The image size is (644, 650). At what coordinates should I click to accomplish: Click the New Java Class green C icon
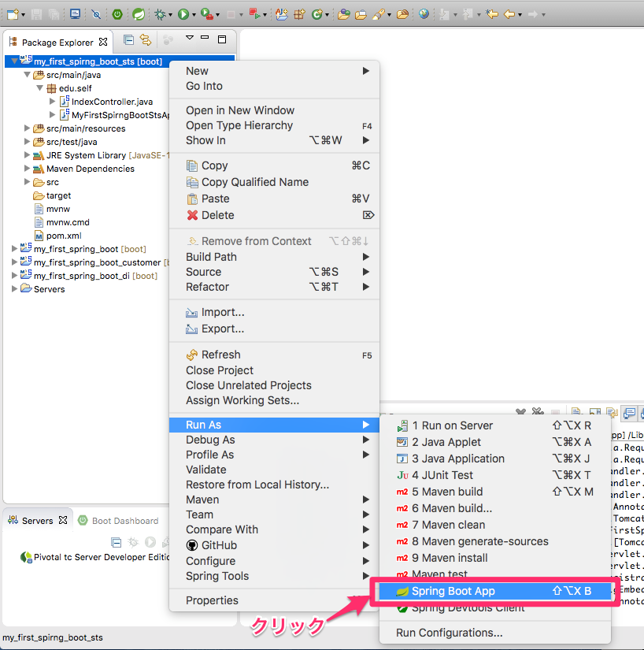[316, 14]
